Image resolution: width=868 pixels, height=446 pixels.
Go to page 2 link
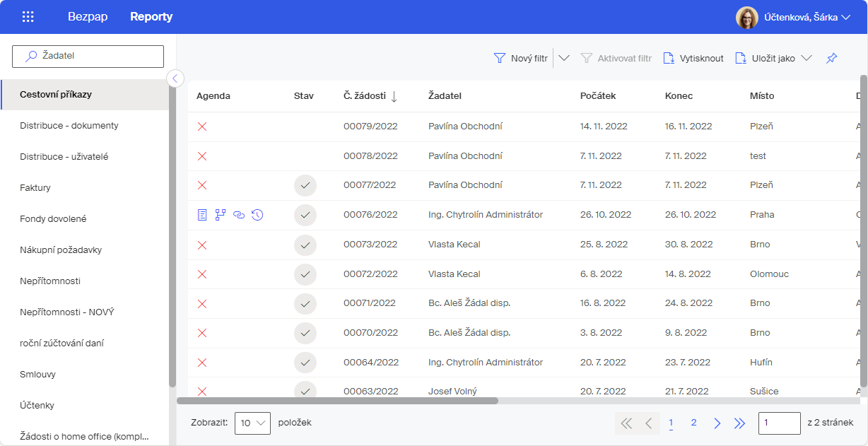[x=693, y=423]
